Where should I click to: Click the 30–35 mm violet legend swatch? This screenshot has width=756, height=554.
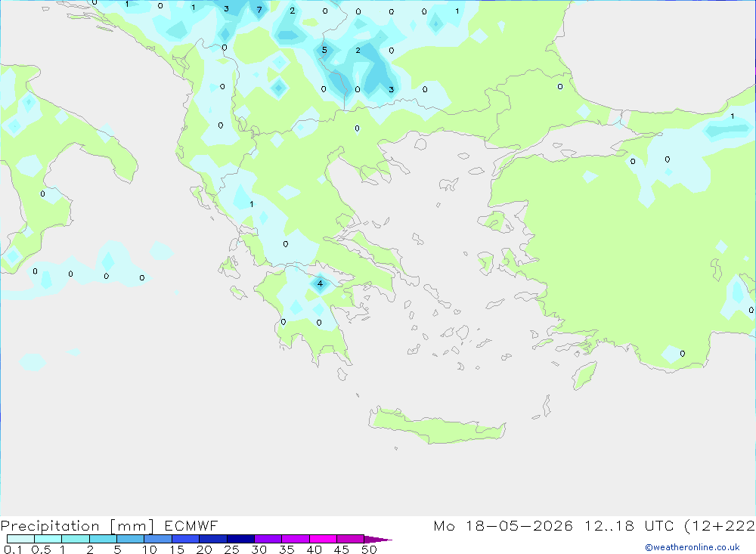pos(268,539)
